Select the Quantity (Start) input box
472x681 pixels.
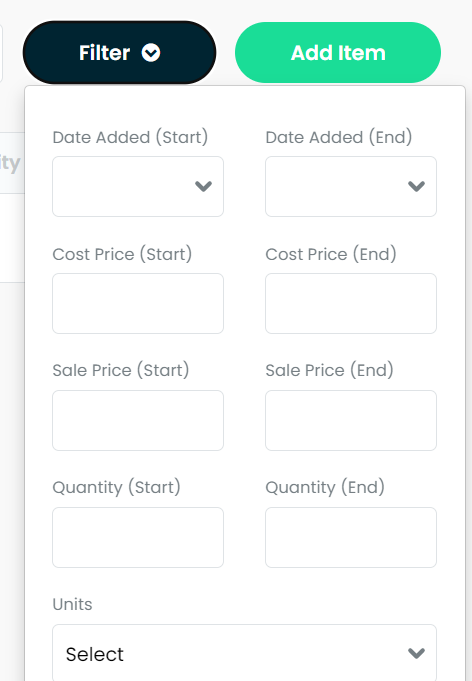coord(138,537)
